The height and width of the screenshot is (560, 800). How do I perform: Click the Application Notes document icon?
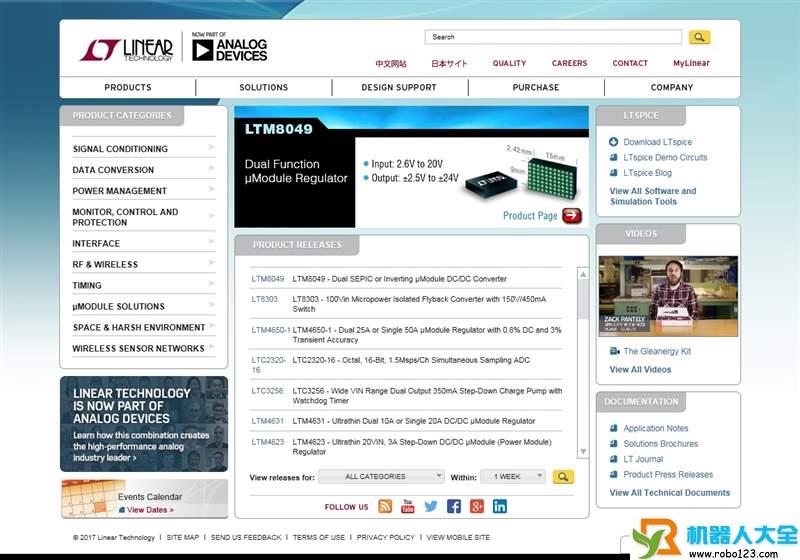click(614, 428)
